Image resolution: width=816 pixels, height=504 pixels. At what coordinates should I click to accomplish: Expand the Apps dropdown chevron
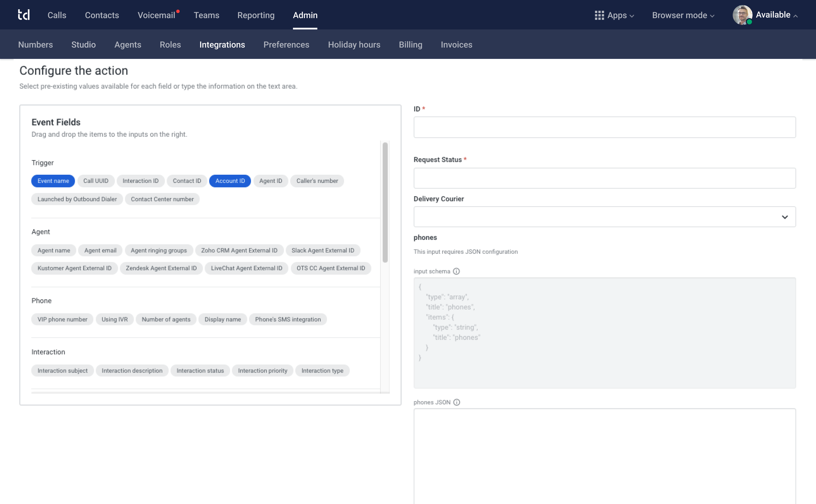(632, 16)
